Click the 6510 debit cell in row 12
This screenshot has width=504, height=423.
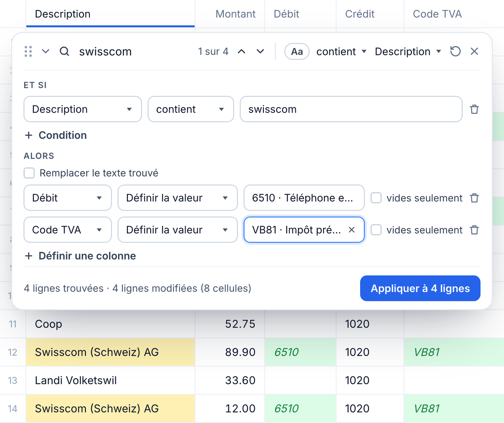pyautogui.click(x=300, y=352)
